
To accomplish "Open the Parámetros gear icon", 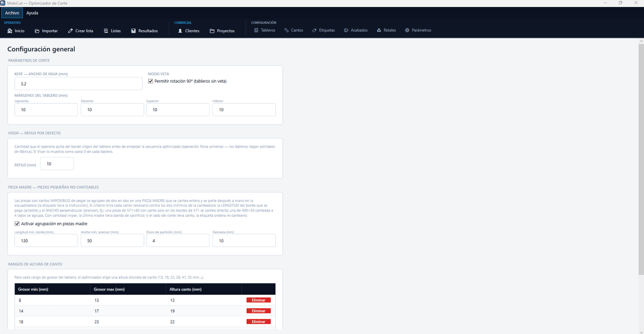I will [407, 30].
